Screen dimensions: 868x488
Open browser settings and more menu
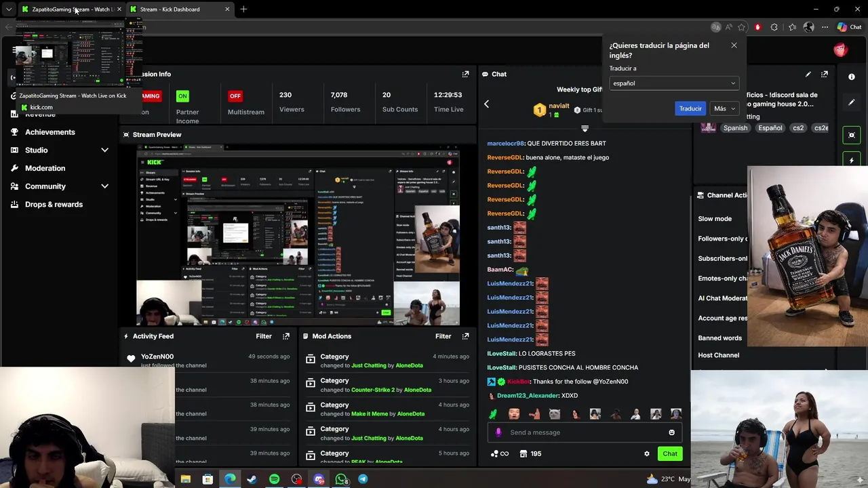[825, 27]
